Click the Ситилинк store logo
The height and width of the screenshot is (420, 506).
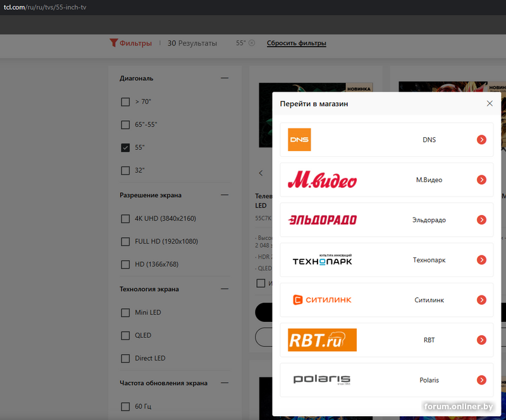pyautogui.click(x=322, y=300)
